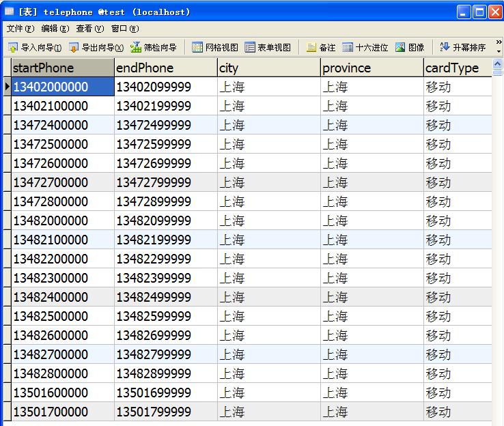Click the startPhone column header

pos(62,68)
